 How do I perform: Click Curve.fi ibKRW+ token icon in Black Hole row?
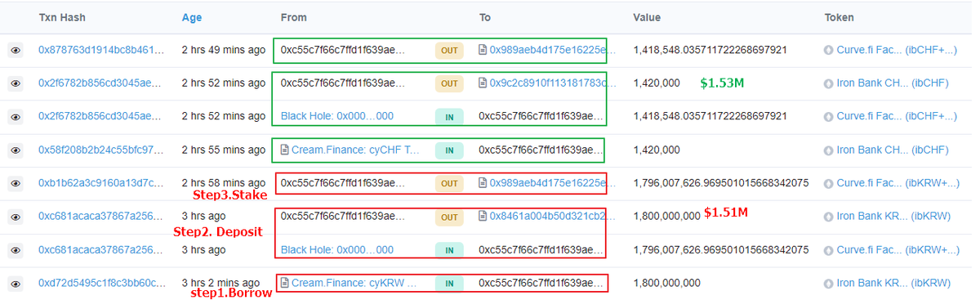829,250
